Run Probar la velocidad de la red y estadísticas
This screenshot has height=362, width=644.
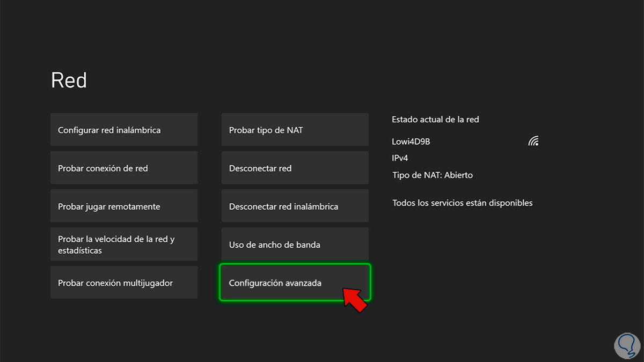point(124,245)
